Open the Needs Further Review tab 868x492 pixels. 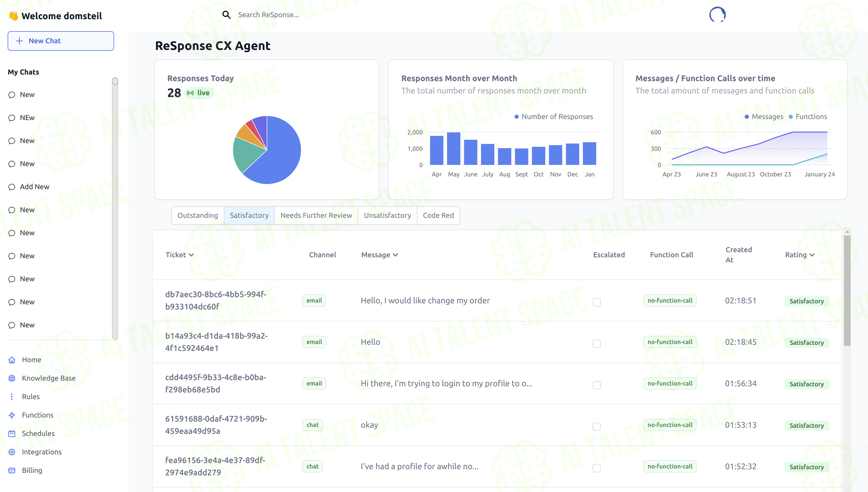pyautogui.click(x=316, y=216)
